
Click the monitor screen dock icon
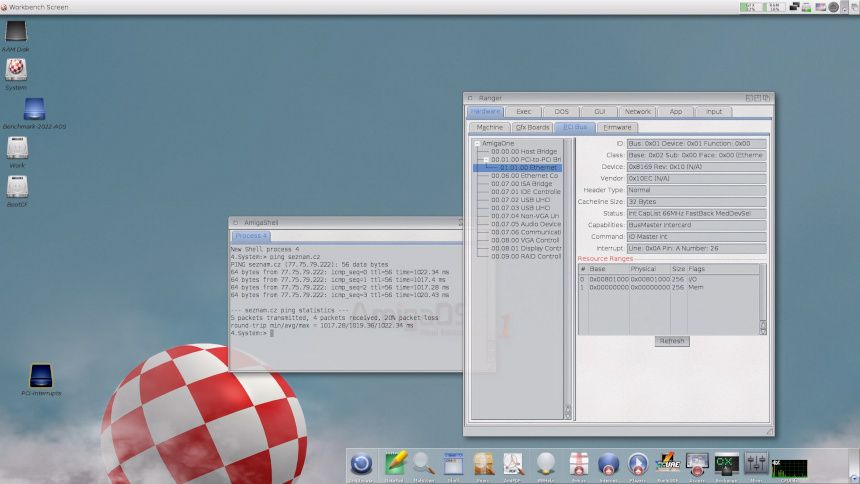(x=697, y=464)
